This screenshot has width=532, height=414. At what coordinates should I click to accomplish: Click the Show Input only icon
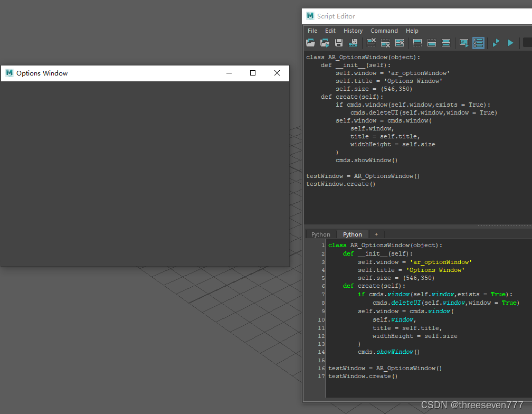click(432, 43)
